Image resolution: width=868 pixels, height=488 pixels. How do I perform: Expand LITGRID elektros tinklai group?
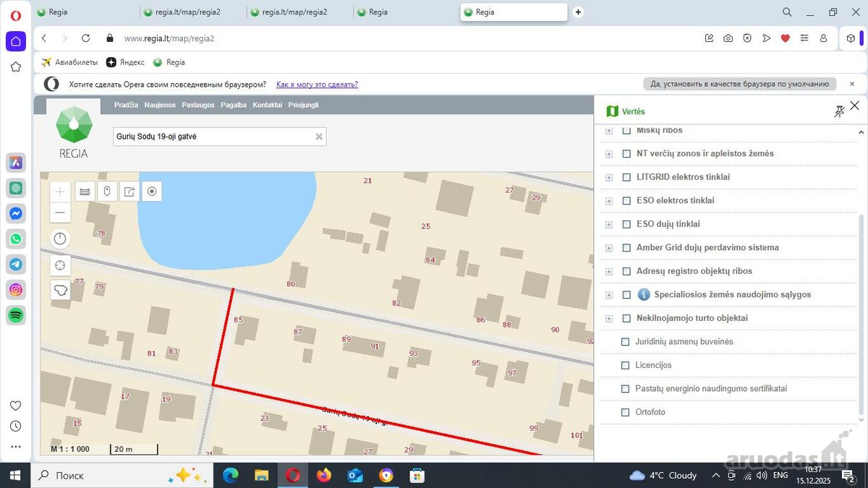pyautogui.click(x=609, y=177)
